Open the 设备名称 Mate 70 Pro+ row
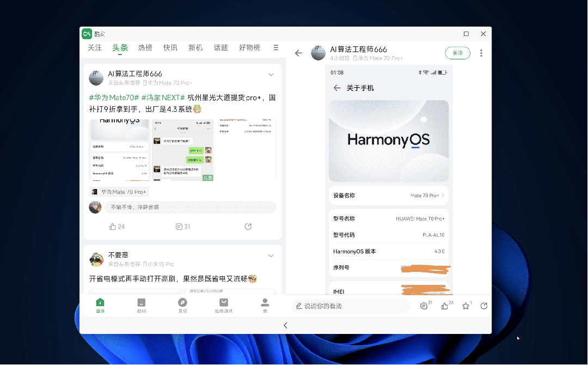This screenshot has width=588, height=365. click(389, 196)
